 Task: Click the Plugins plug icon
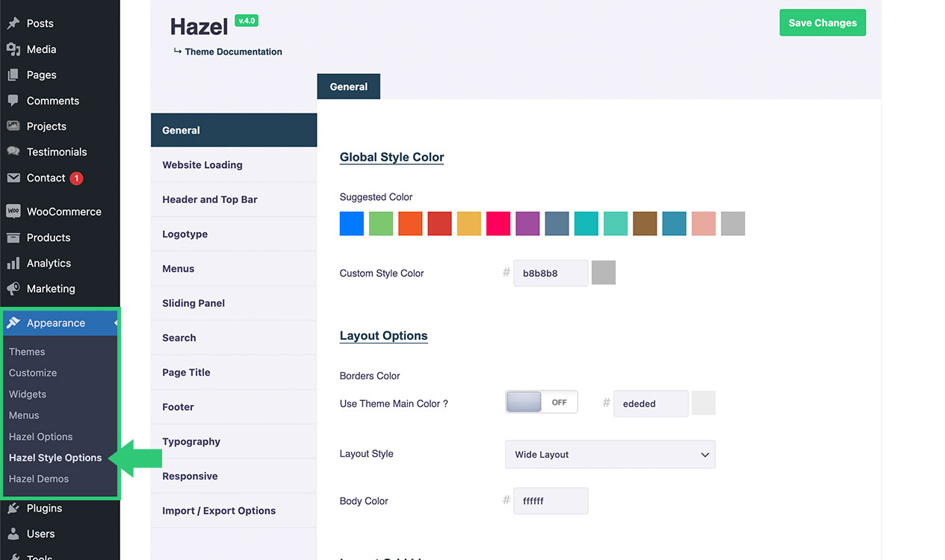(13, 508)
